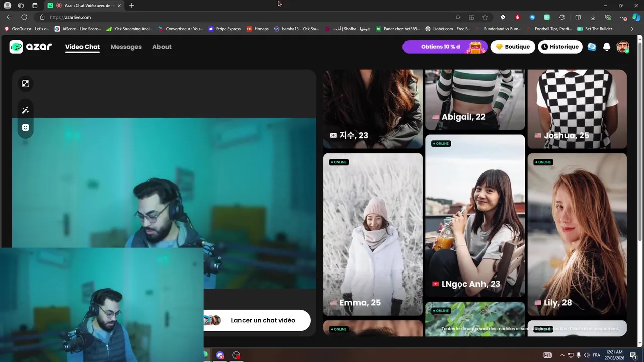The height and width of the screenshot is (362, 644).
Task: Open the Historique button
Action: [559, 47]
